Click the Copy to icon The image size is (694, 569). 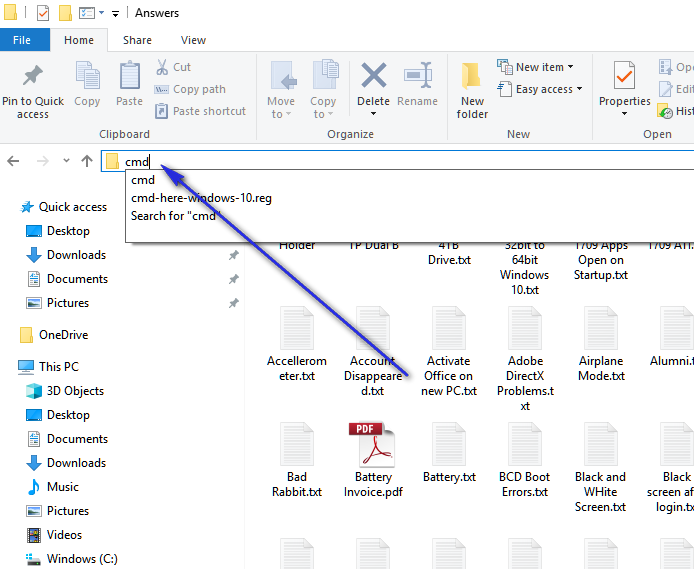tap(326, 74)
